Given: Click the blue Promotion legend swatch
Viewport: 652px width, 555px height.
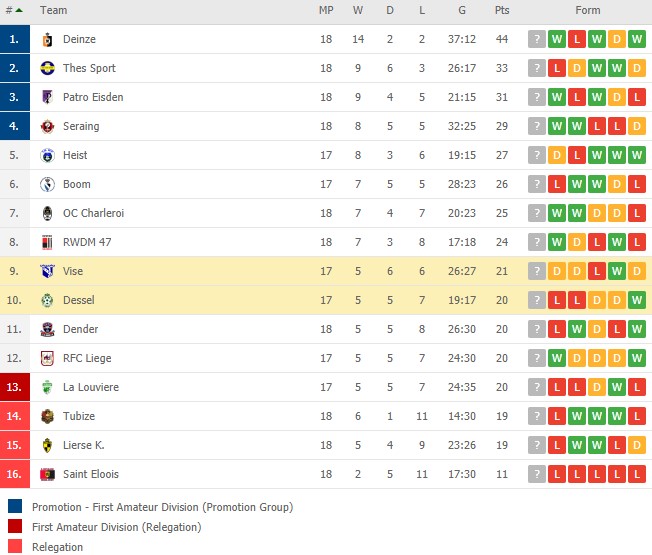Looking at the screenshot, I should tap(15, 507).
